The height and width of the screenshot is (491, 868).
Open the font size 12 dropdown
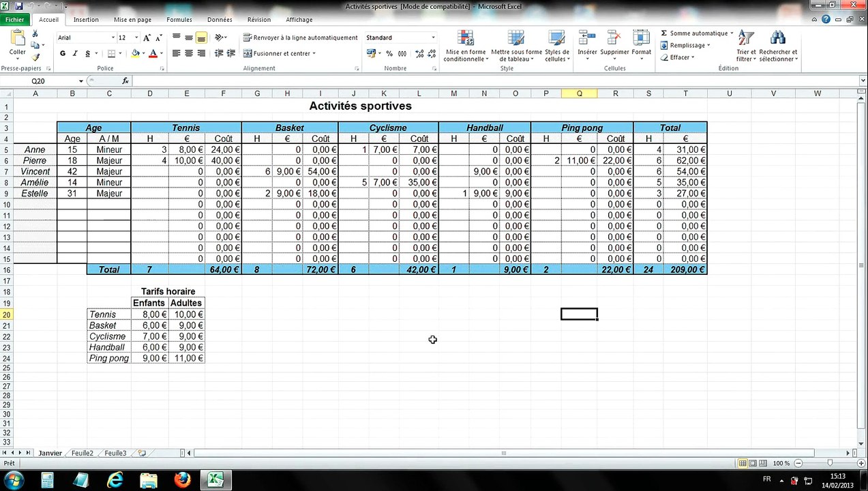[135, 38]
